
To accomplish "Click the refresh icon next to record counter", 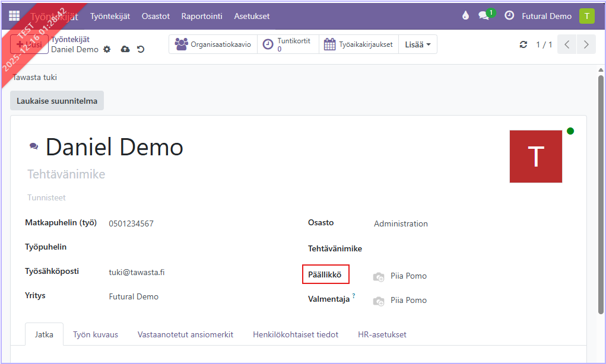I will [x=523, y=44].
